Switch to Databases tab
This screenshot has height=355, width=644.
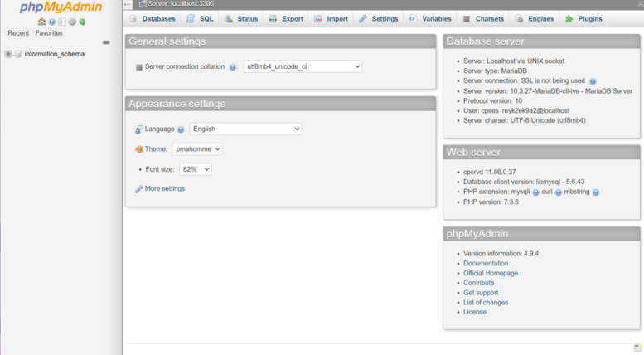tap(153, 19)
